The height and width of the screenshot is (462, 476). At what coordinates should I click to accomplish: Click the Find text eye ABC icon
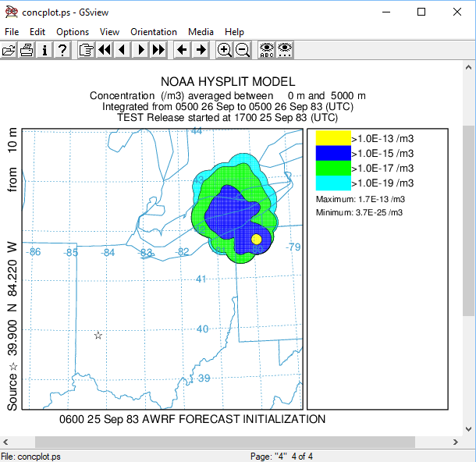(x=267, y=50)
